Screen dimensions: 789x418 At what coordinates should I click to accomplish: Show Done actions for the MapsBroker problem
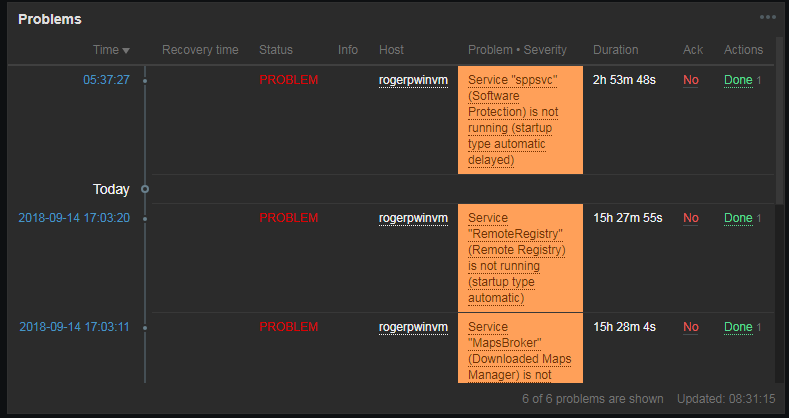point(738,327)
